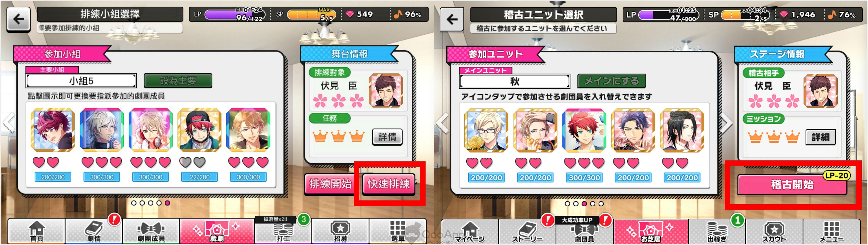The image size is (868, 245).
Task: Tap the red-capped character thumbnail in 小組5
Action: [199, 130]
